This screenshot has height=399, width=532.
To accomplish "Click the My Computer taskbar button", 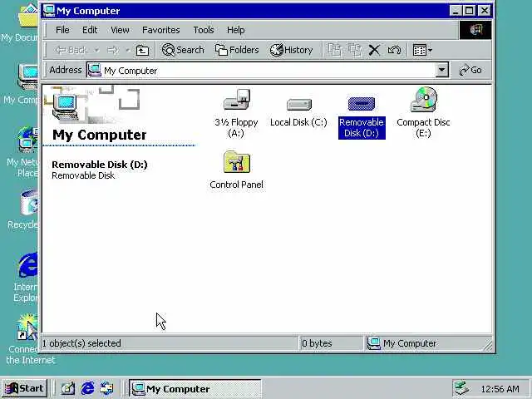I will pyautogui.click(x=195, y=389).
